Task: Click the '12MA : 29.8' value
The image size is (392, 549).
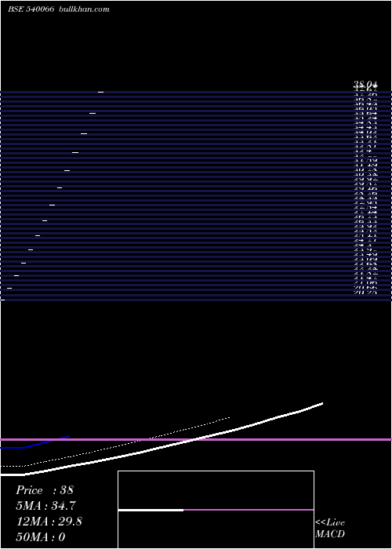Action: 49,522
